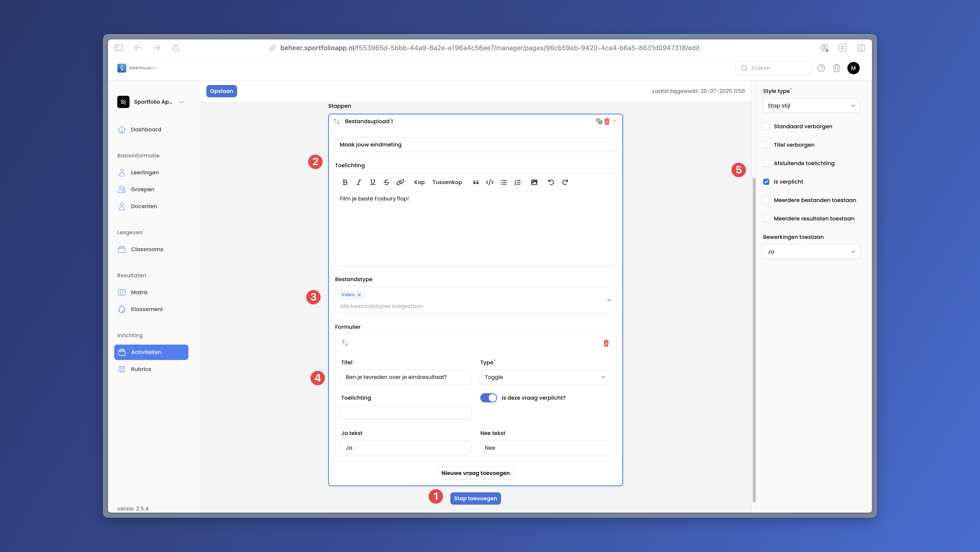
Task: Expand the Bestandstype dropdown chevron
Action: [x=609, y=300]
